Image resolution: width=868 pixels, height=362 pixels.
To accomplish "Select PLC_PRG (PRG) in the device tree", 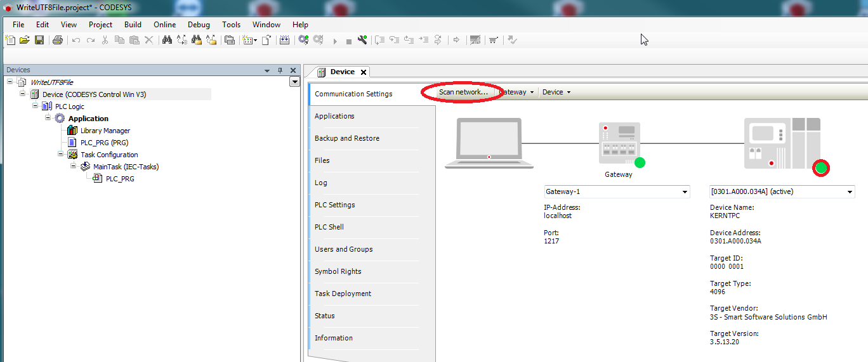I will point(104,143).
